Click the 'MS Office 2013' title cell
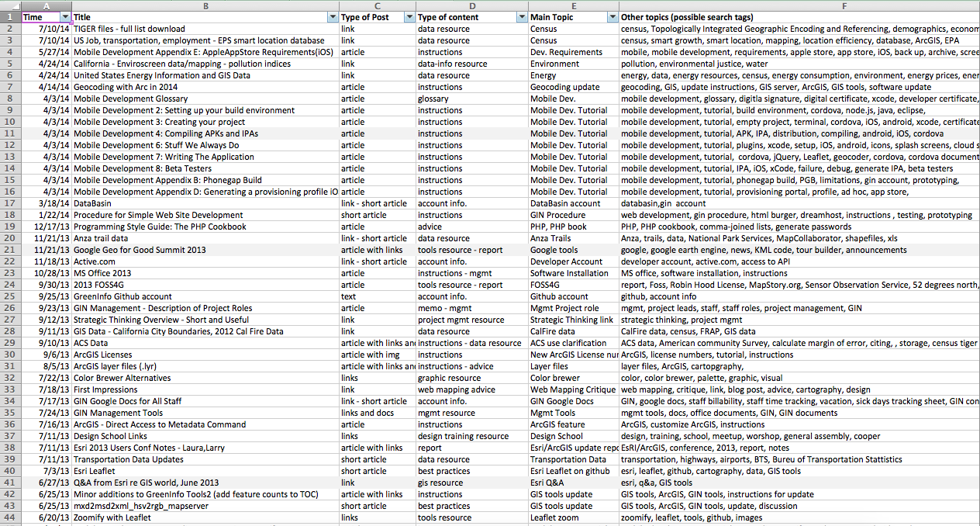 click(205, 273)
